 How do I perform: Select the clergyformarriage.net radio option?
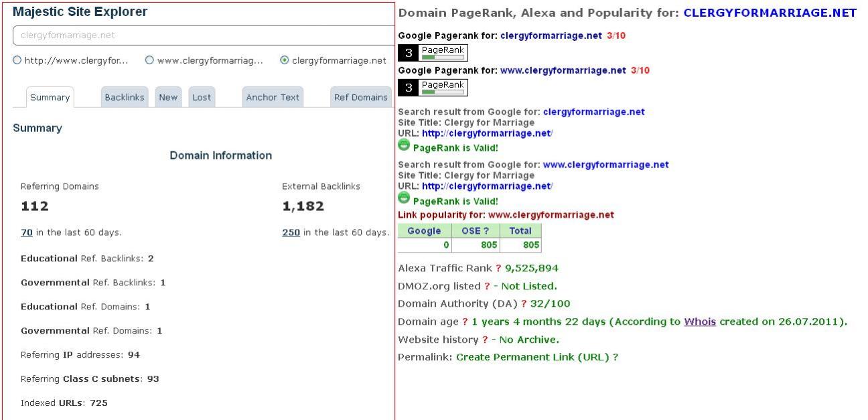pyautogui.click(x=285, y=60)
